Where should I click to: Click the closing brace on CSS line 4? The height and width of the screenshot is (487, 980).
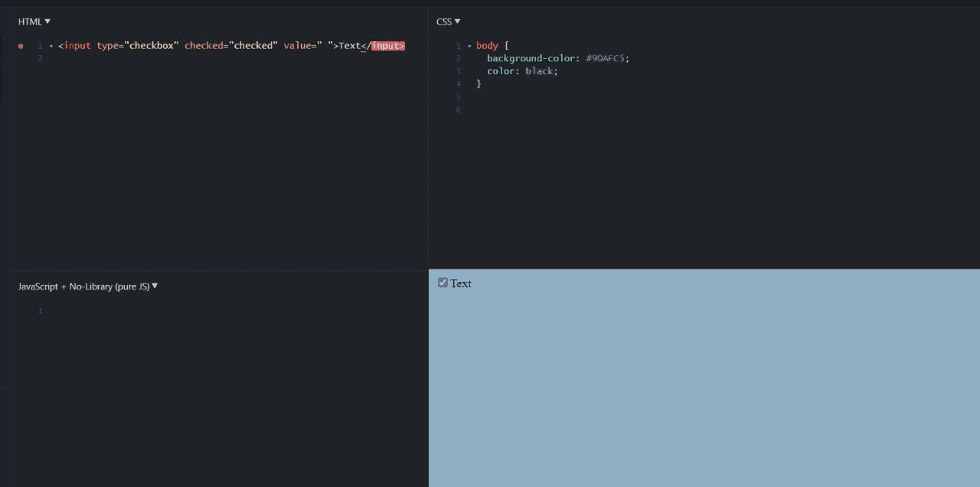point(479,84)
